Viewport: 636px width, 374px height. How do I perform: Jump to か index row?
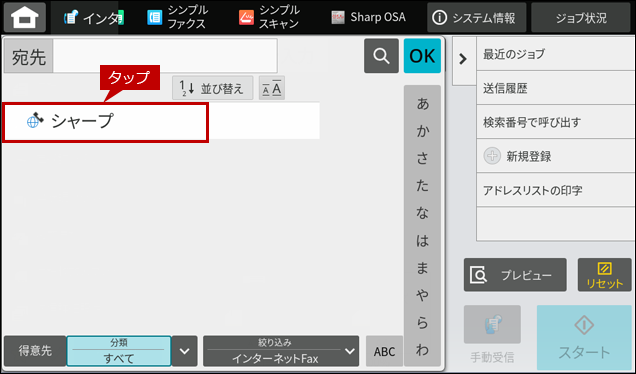pos(422,131)
